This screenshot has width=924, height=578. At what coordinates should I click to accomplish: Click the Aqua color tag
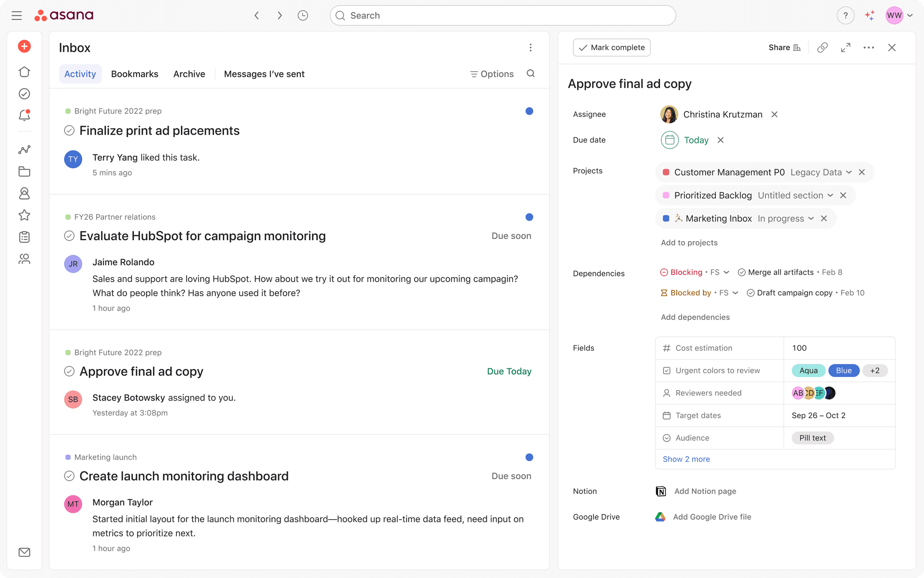[808, 371]
